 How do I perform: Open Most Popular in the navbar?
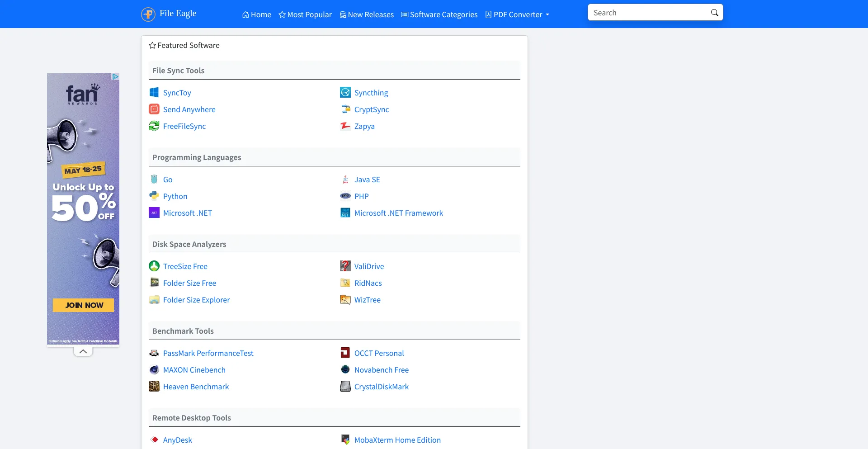305,14
